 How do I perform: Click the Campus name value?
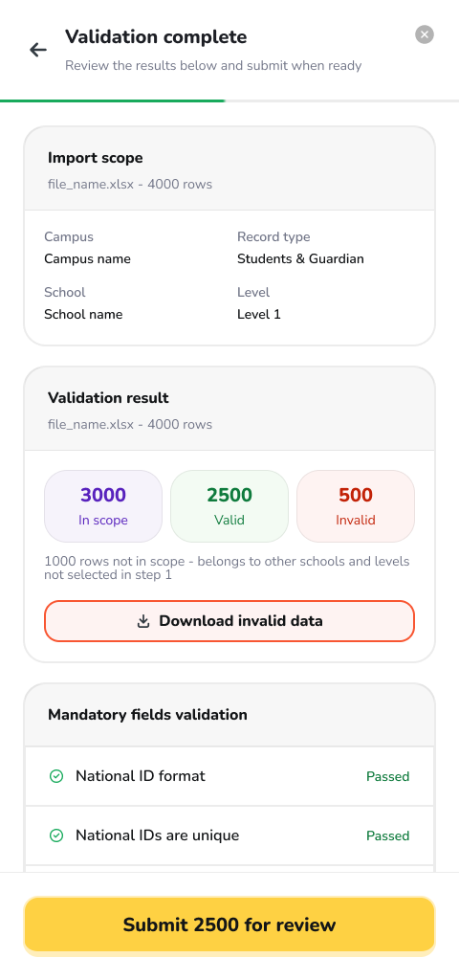[87, 258]
